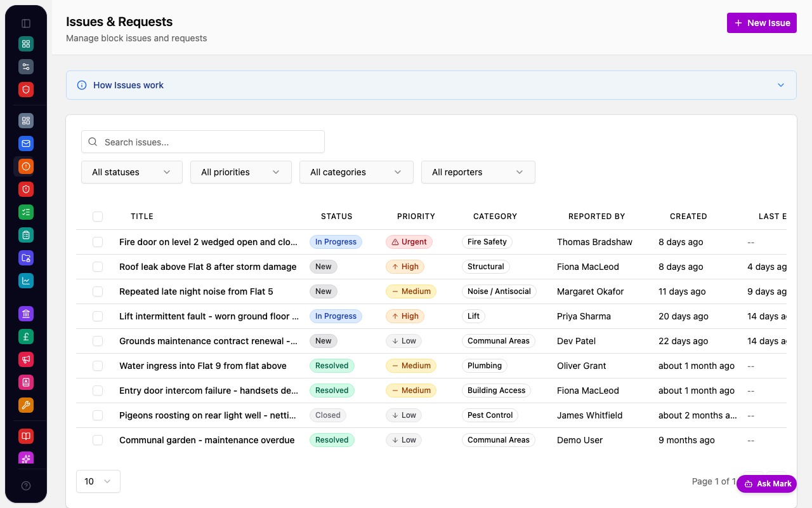Image resolution: width=812 pixels, height=508 pixels.
Task: Open the cyan line chart icon
Action: pos(26,281)
